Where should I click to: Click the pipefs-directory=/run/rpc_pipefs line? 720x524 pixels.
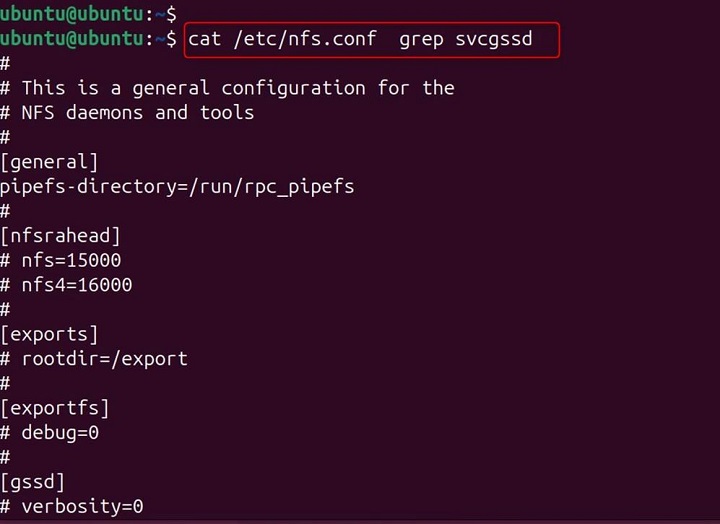coord(177,186)
